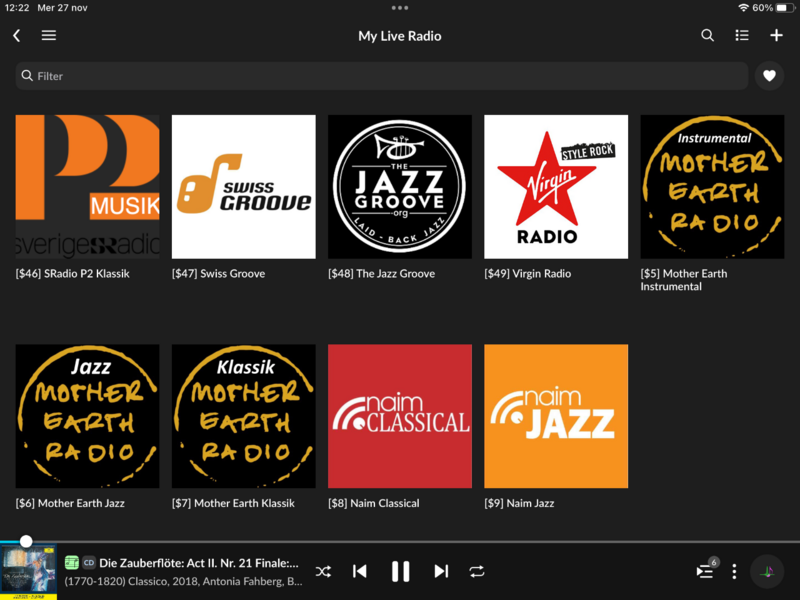Open the three-dot more options menu
Viewport: 800px width, 600px height.
tap(734, 571)
